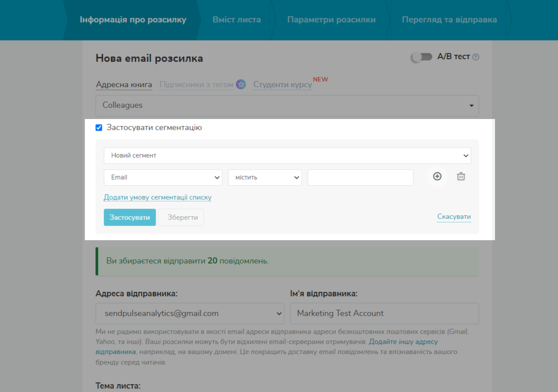This screenshot has height=392, width=558.
Task: Switch to Студенти курсу tab
Action: (x=282, y=84)
